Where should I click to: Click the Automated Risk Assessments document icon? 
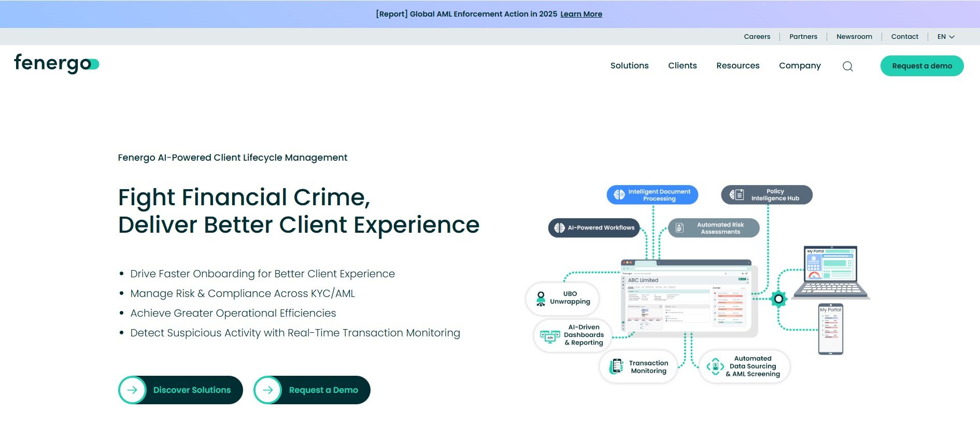pos(679,228)
